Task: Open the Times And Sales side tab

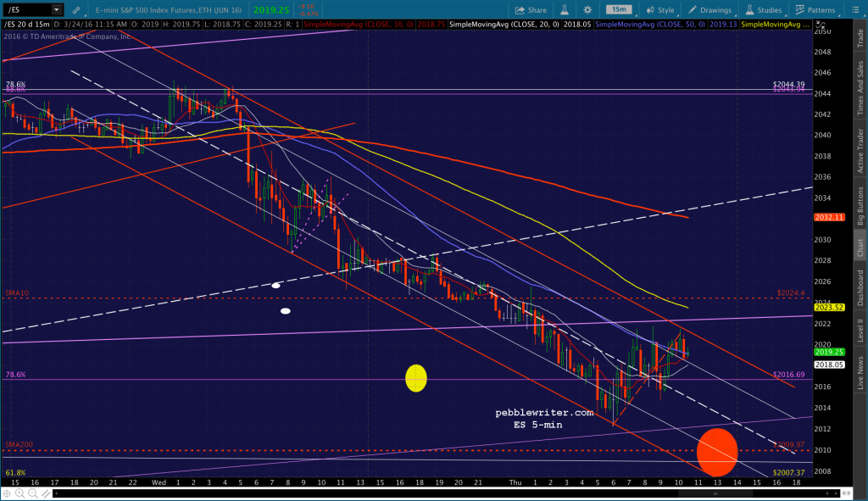Action: (860, 88)
